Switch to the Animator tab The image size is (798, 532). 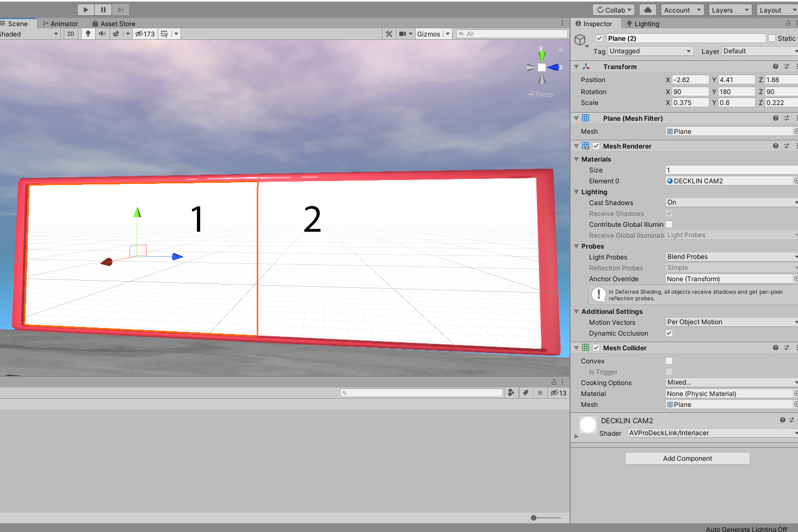[x=60, y=23]
